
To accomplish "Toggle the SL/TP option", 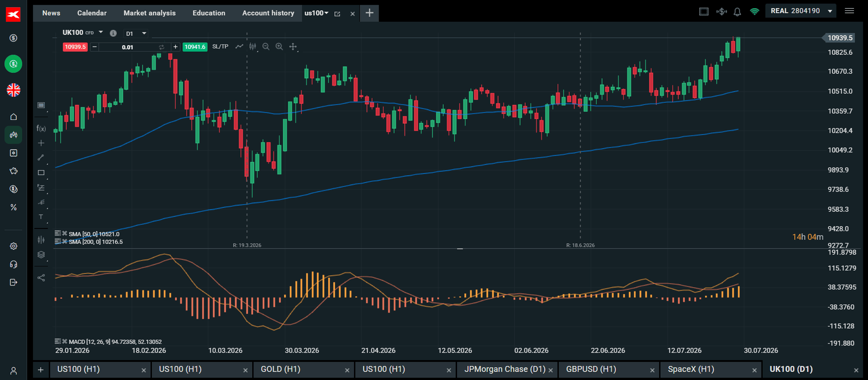I will pos(220,47).
